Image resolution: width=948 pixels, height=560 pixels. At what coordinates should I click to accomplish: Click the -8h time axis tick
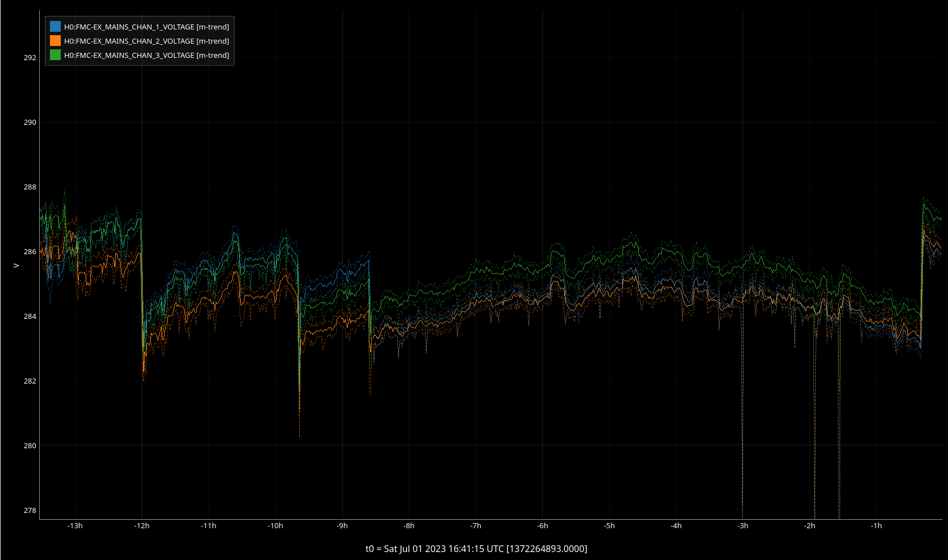click(409, 526)
